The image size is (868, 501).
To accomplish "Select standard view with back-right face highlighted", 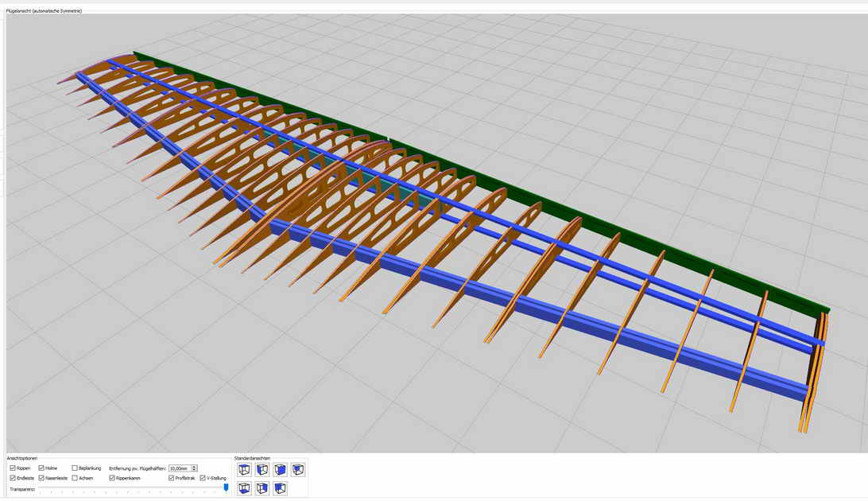I will (x=262, y=488).
